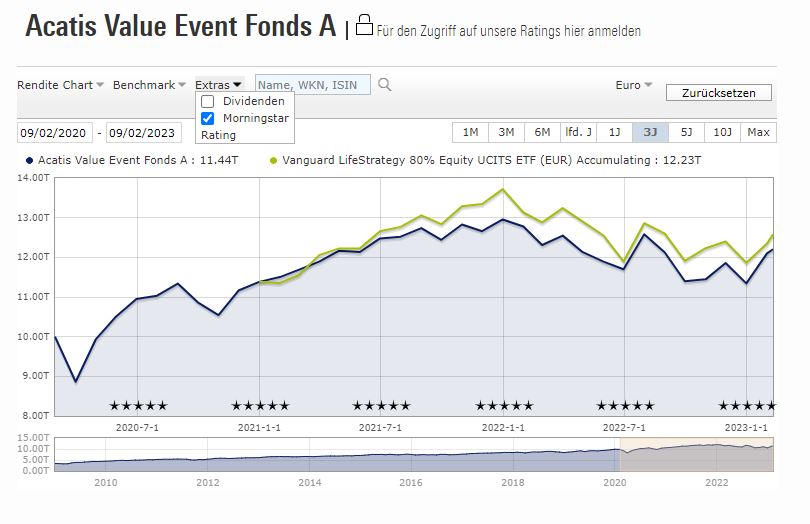
Task: Select the lfd. J time range
Action: click(x=579, y=132)
